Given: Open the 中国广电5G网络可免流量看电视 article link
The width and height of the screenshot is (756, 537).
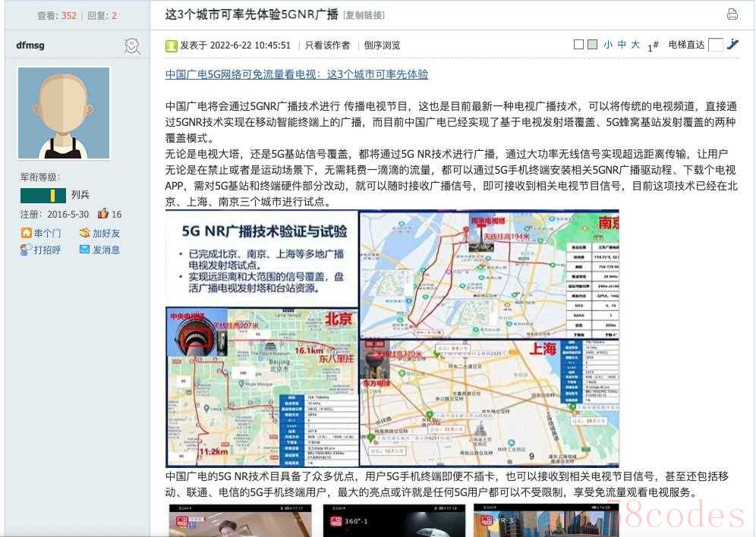Looking at the screenshot, I should click(297, 74).
